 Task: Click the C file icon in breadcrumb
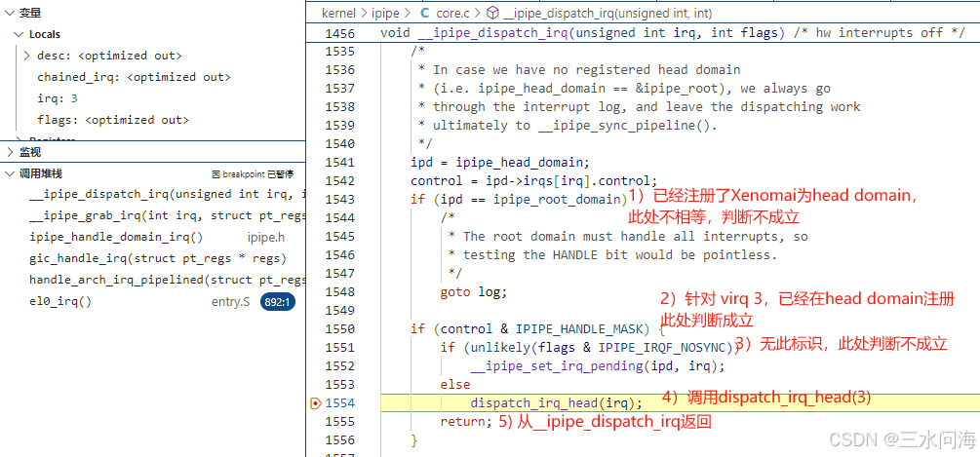point(425,13)
